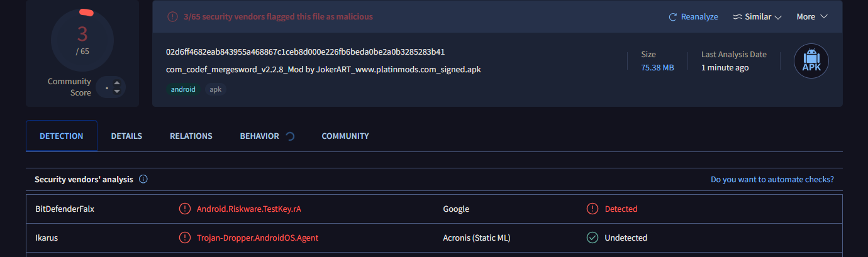Go to the COMMUNITY tab
The image size is (868, 257).
[345, 136]
